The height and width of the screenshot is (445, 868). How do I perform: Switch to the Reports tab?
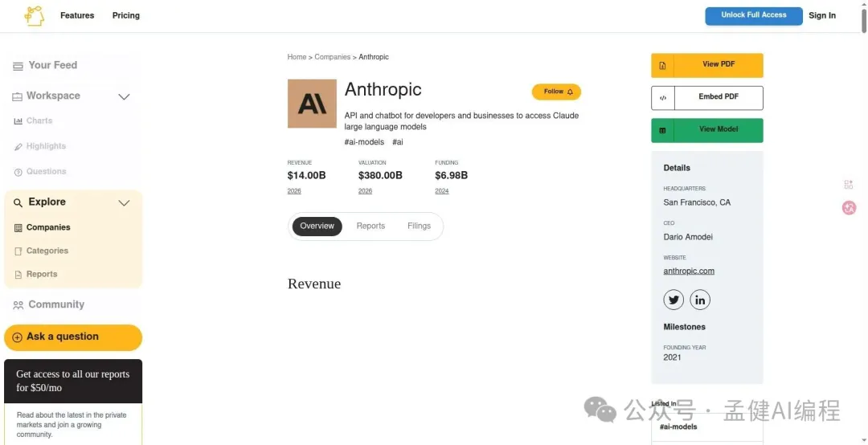(371, 226)
